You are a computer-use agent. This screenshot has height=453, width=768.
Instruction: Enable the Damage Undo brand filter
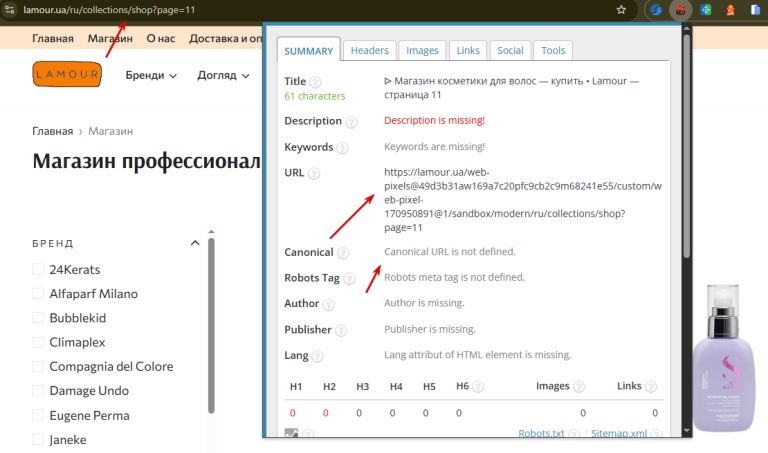(x=38, y=390)
